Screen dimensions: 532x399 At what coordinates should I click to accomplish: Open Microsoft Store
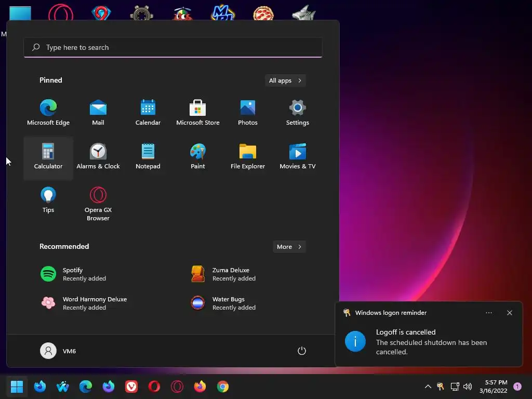(x=198, y=113)
